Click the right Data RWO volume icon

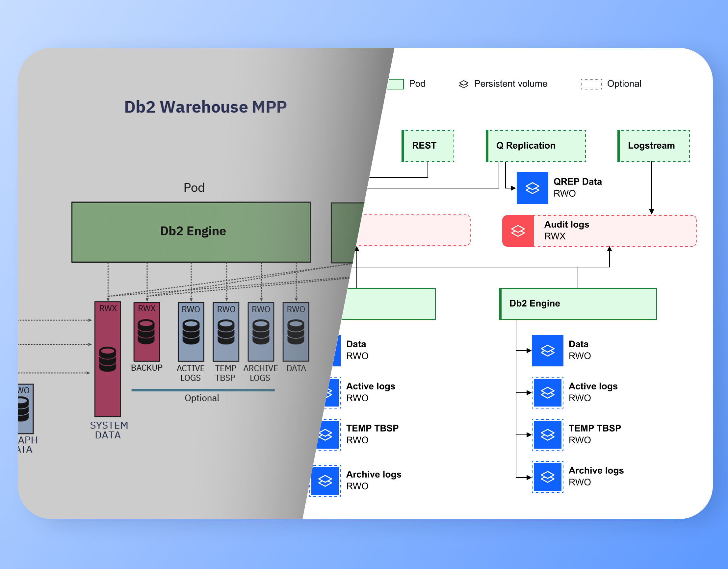click(547, 351)
